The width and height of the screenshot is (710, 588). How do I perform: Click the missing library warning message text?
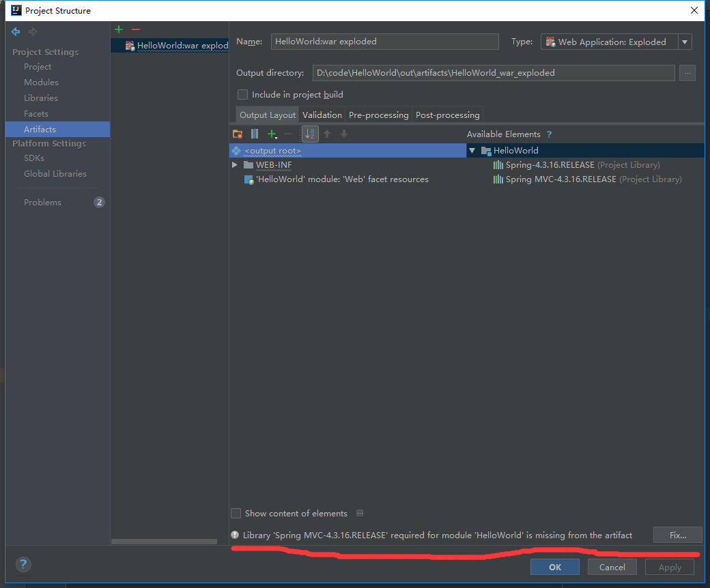tap(438, 535)
